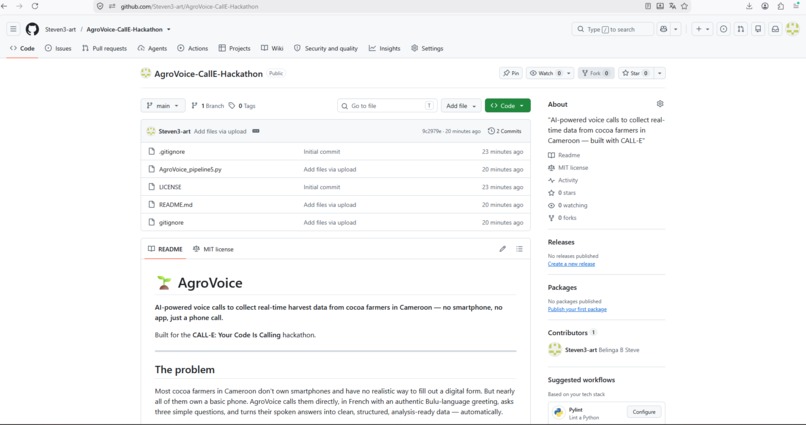Click browser forward arrow
The width and height of the screenshot is (806, 425).
tap(20, 6)
